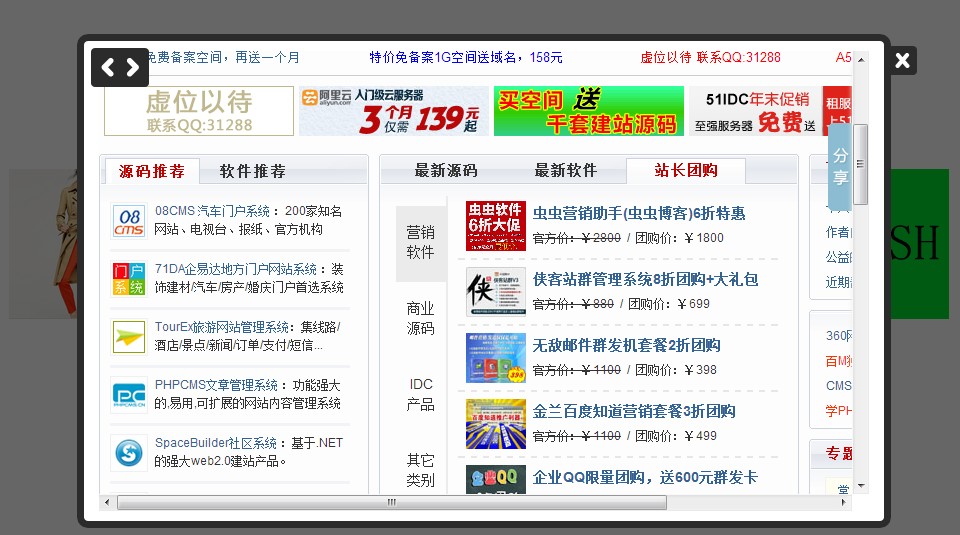Click 特价免备案1G空间送域名 text ad

(466, 58)
